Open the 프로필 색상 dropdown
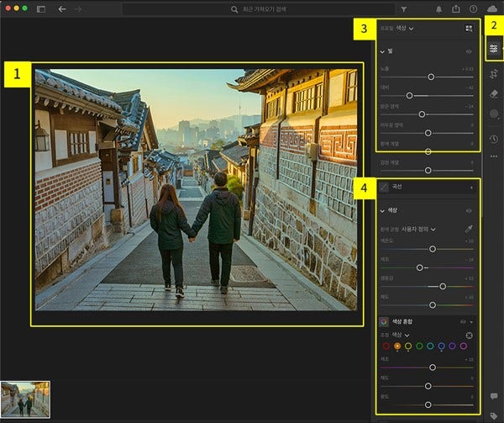This screenshot has height=423, width=504. click(405, 29)
